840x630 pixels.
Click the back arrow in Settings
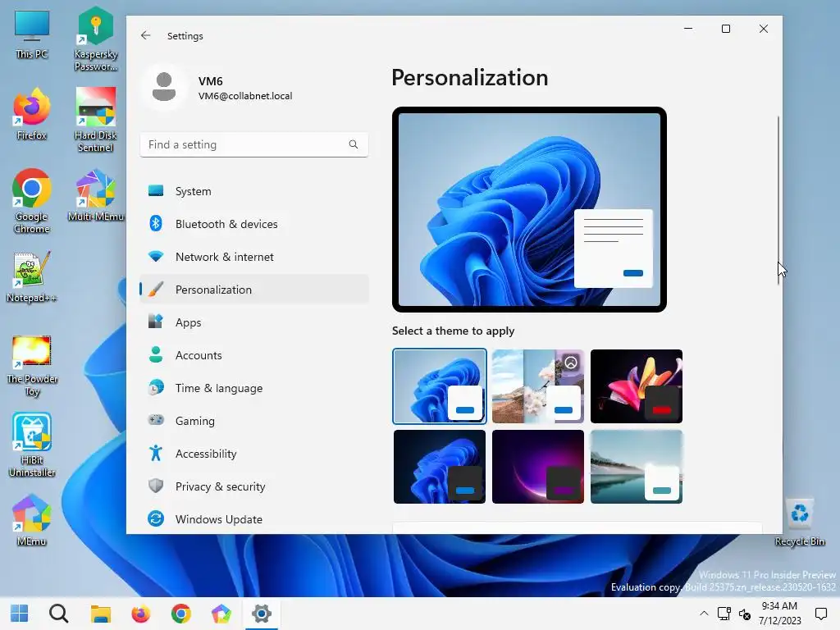pyautogui.click(x=146, y=35)
